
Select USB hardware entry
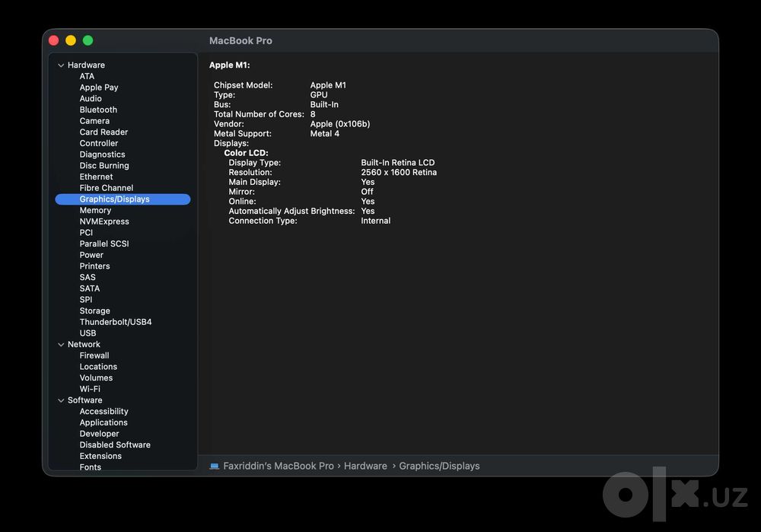pos(88,333)
